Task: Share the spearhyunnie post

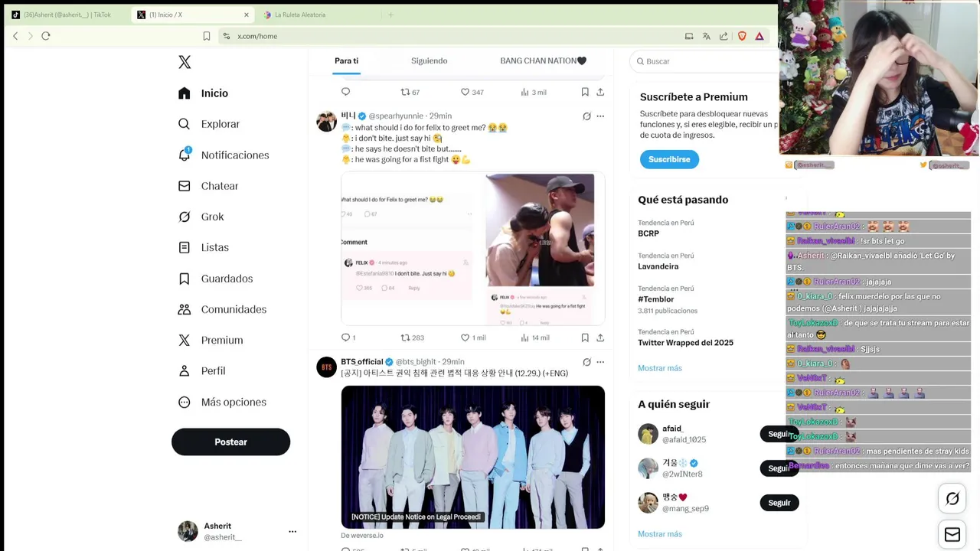Action: 600,337
